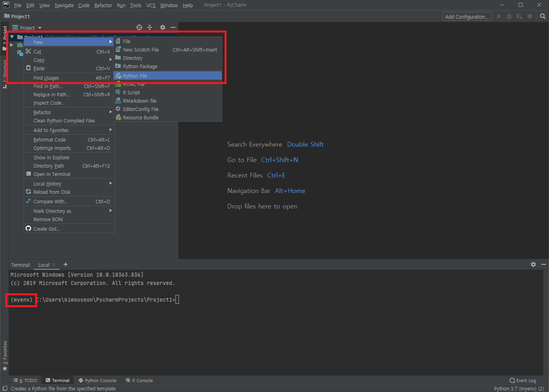The width and height of the screenshot is (549, 392).
Task: Open the VCS menu
Action: (151, 5)
